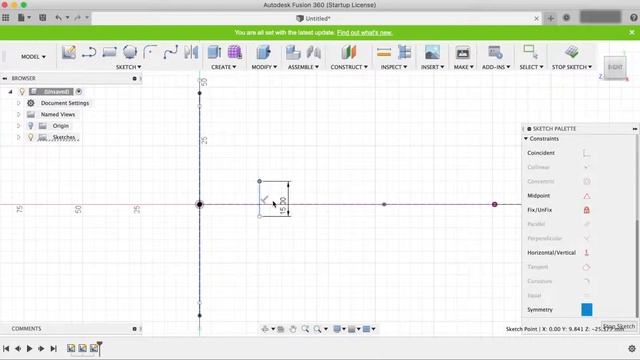Screen dimensions: 640x360
Task: Click the Pan hand icon in navigation bar
Action: pyautogui.click(x=293, y=329)
